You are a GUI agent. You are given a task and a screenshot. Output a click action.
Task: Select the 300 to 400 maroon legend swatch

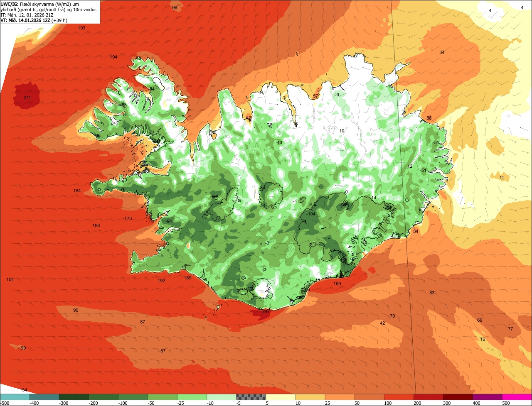tap(458, 397)
